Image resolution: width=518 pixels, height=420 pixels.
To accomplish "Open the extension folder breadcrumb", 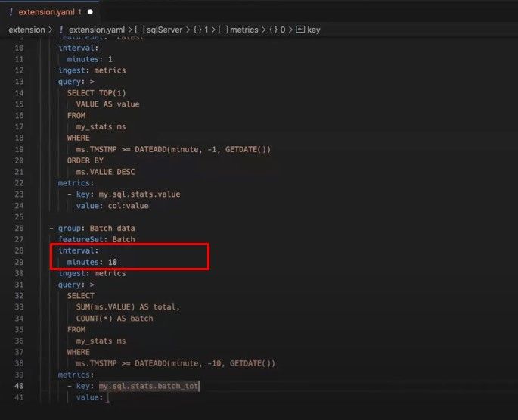I will (26, 30).
